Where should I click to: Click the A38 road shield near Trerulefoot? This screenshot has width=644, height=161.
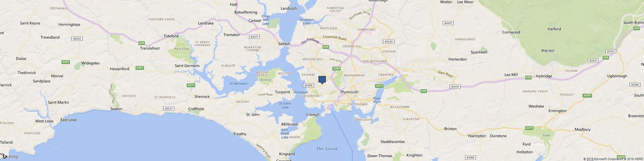[142, 43]
